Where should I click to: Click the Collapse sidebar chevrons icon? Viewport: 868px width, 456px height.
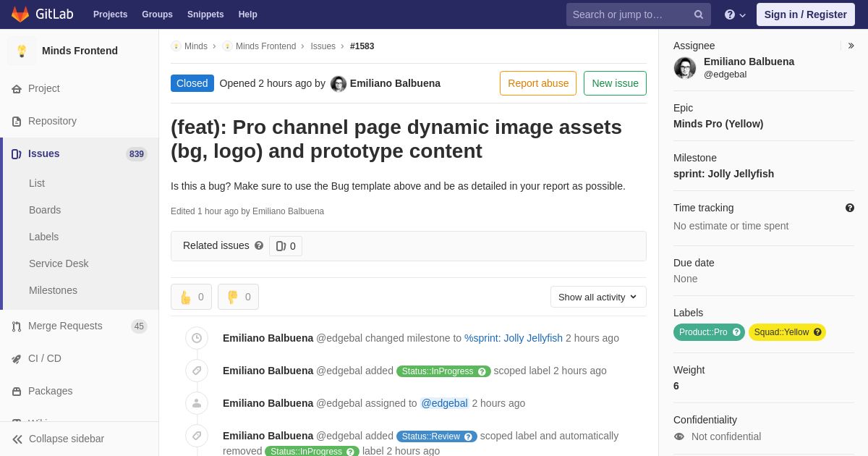point(17,439)
